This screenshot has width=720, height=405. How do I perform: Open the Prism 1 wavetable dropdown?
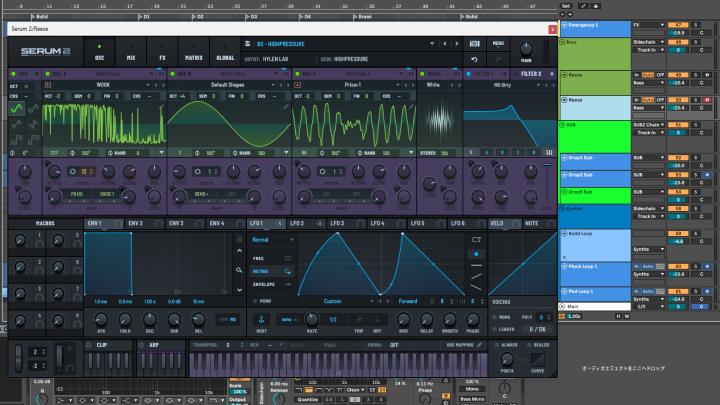[x=398, y=85]
